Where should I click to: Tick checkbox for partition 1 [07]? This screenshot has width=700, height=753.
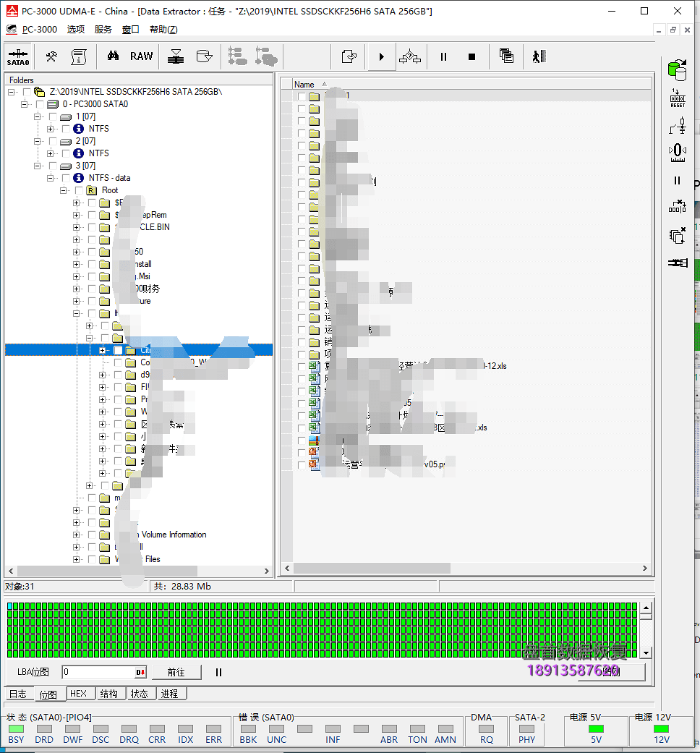coord(53,116)
